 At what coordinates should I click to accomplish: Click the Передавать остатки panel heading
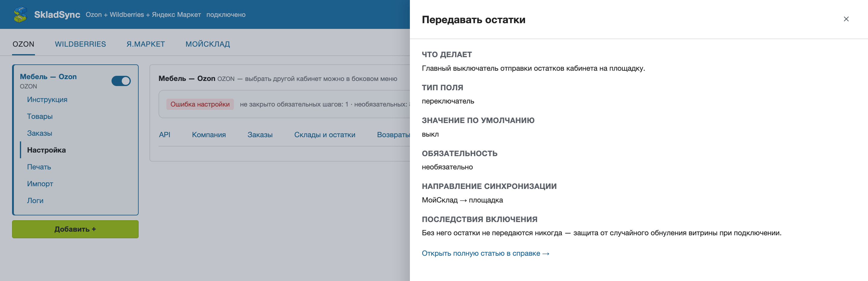pos(473,20)
